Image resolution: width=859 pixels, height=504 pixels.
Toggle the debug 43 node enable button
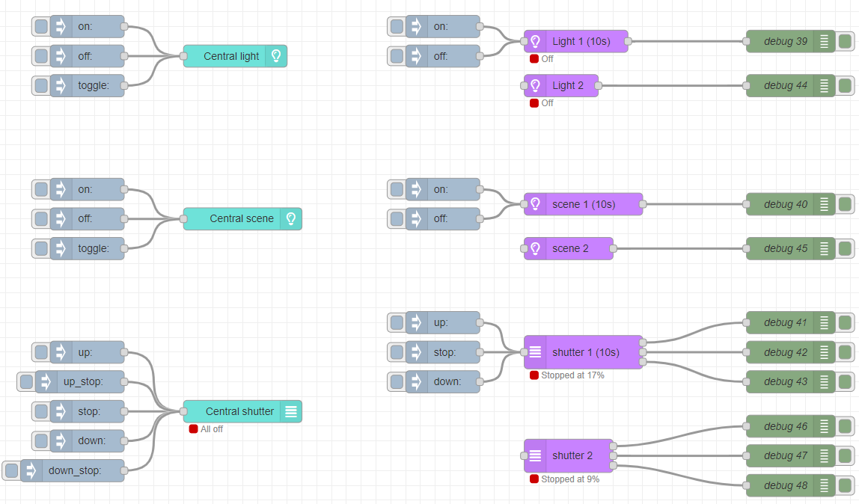845,381
